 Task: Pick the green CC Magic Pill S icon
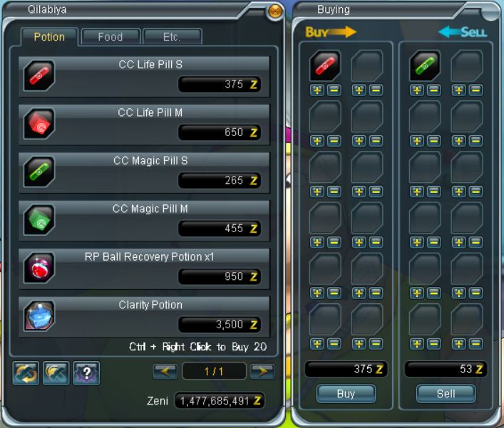39,172
